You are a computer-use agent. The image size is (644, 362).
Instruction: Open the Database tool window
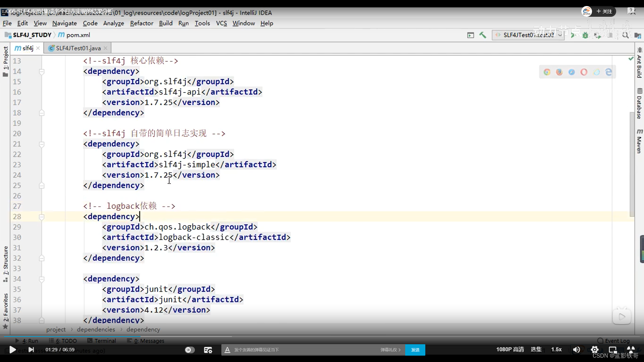(x=639, y=104)
